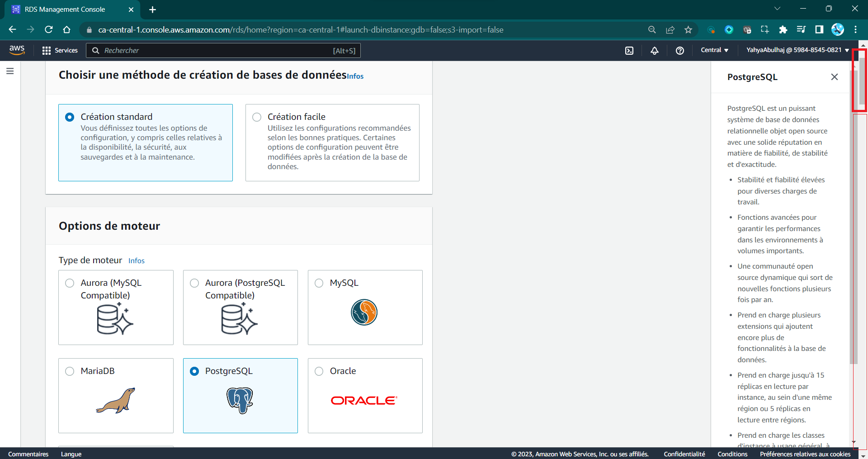
Task: Open the left navigation hamburger menu
Action: [10, 71]
